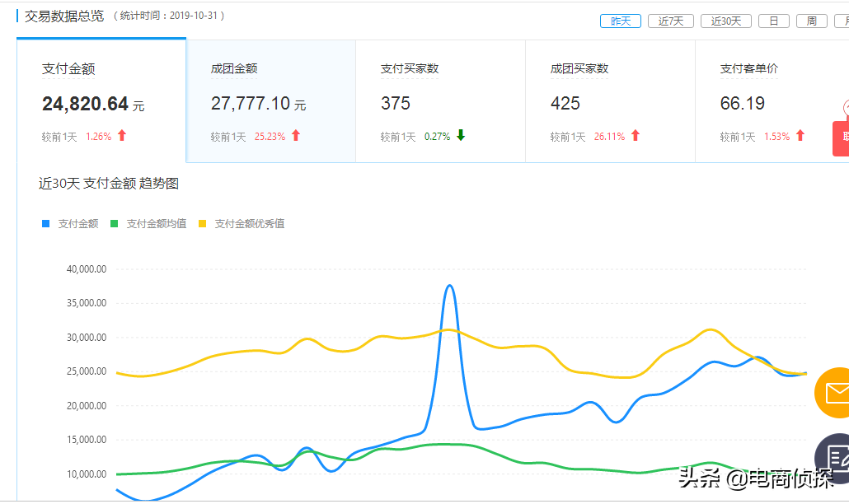Click the 近30天 支付金额 趋势图 heading
The height and width of the screenshot is (504, 849).
(x=108, y=184)
